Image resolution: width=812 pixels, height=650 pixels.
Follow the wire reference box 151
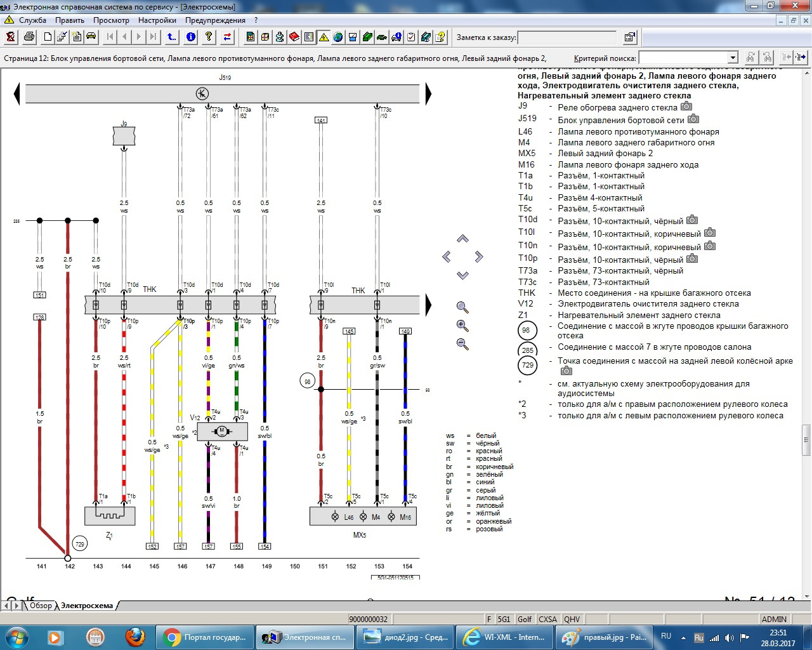click(x=40, y=295)
